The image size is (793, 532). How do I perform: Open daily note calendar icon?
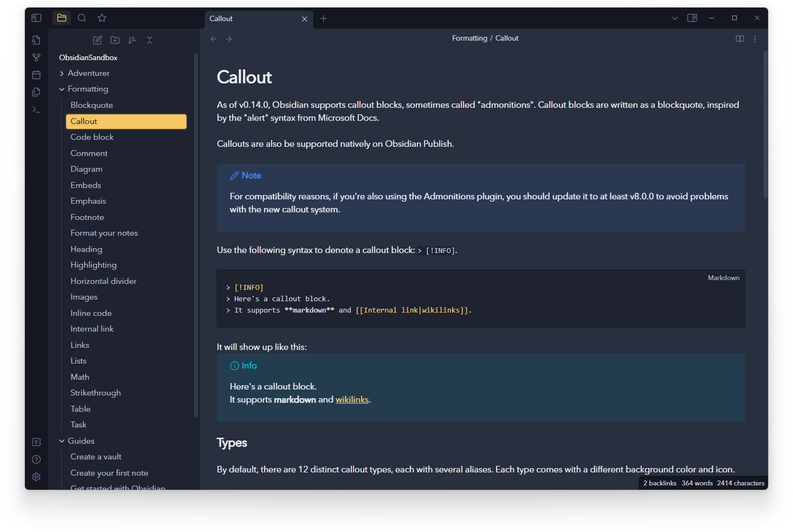(36, 75)
